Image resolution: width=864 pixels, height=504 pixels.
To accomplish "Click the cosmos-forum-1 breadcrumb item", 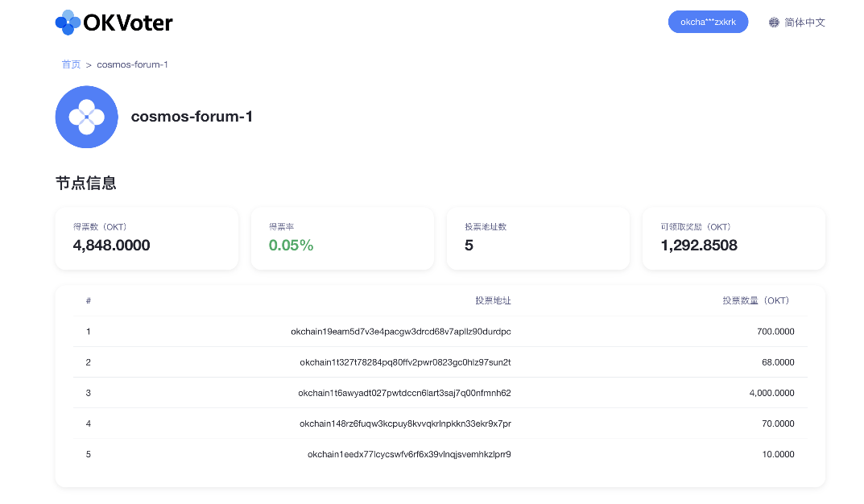I will [132, 64].
